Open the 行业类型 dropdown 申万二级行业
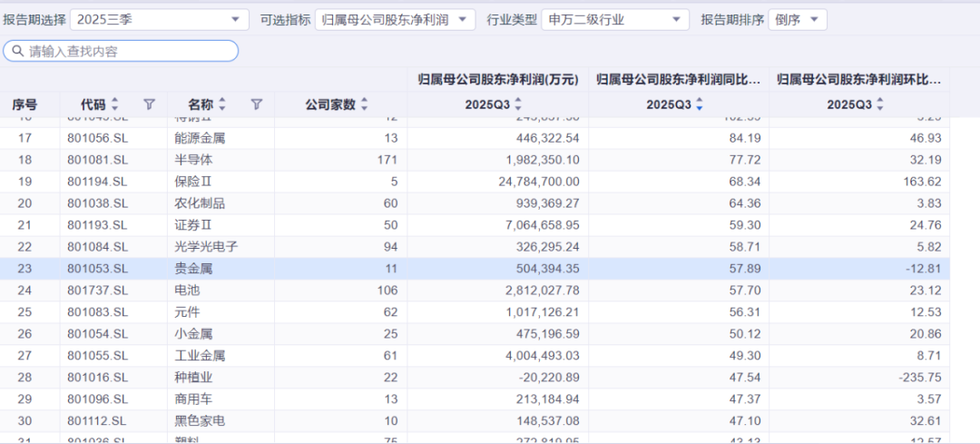980x444 pixels. 615,20
